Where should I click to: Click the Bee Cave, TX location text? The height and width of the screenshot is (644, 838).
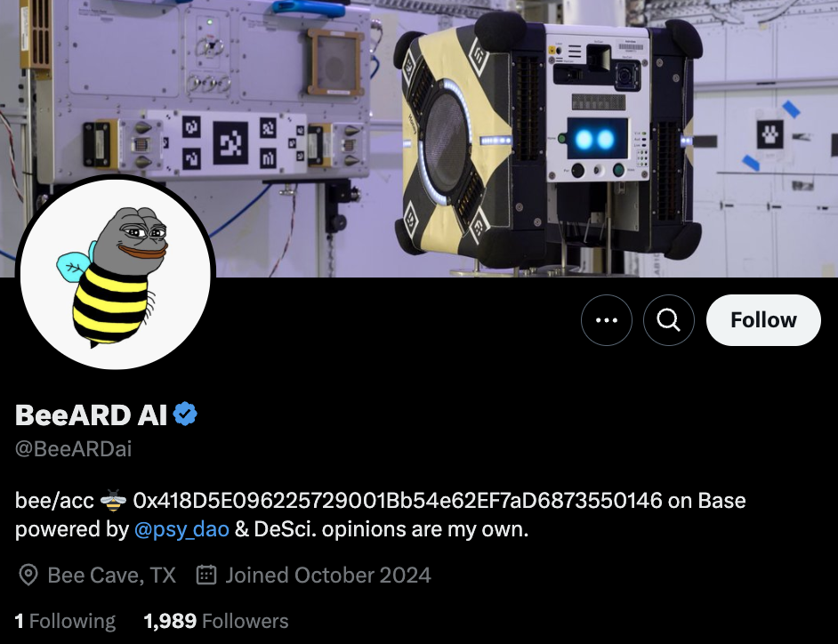tap(112, 576)
